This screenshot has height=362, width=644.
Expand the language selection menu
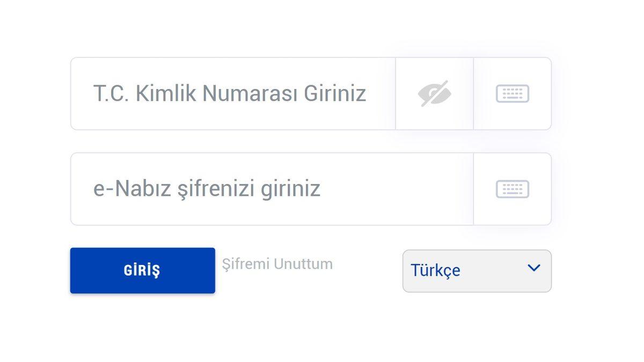[477, 271]
